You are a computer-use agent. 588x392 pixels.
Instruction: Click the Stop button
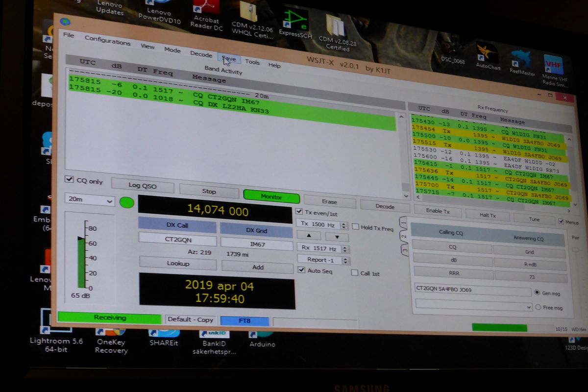pyautogui.click(x=209, y=191)
